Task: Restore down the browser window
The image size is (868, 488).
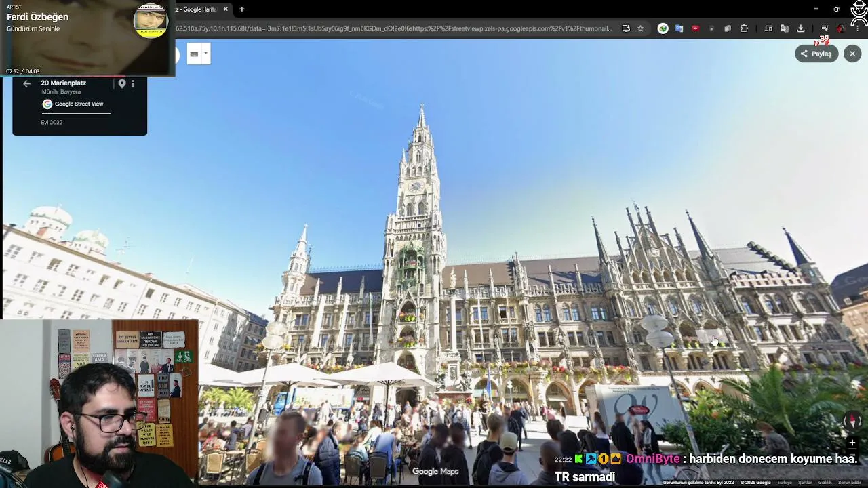Action: coord(837,9)
